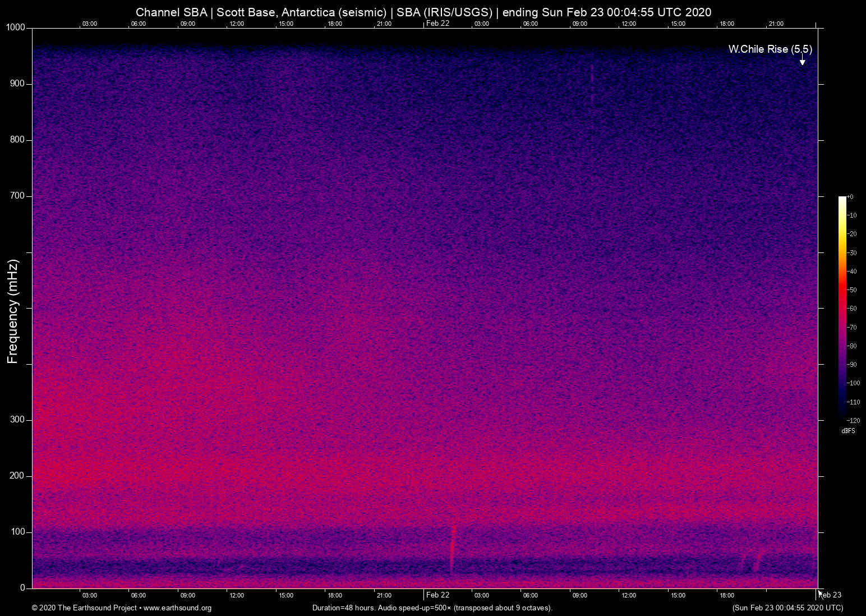The image size is (866, 616).
Task: Click the www.earthsound.org copyright text
Action: click(x=122, y=608)
